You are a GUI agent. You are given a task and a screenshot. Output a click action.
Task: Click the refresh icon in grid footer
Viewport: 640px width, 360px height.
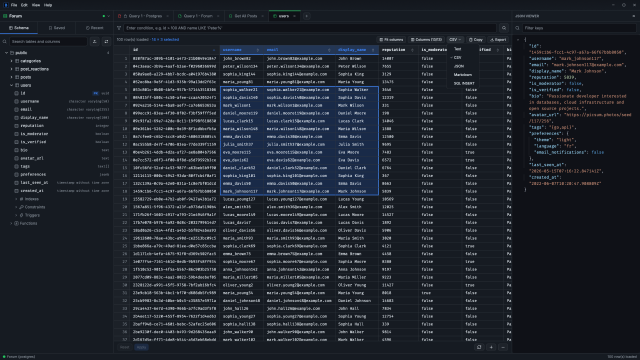479,347
